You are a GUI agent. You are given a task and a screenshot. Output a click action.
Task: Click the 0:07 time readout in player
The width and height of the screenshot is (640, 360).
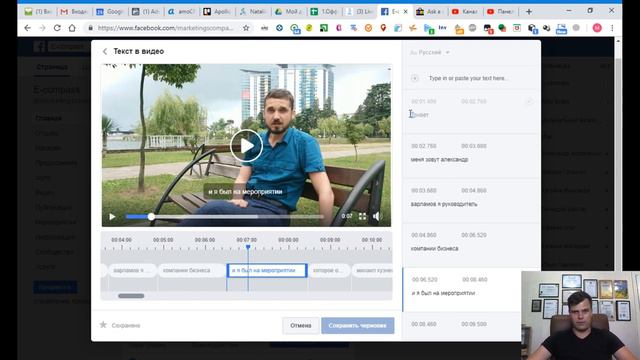coord(347,216)
